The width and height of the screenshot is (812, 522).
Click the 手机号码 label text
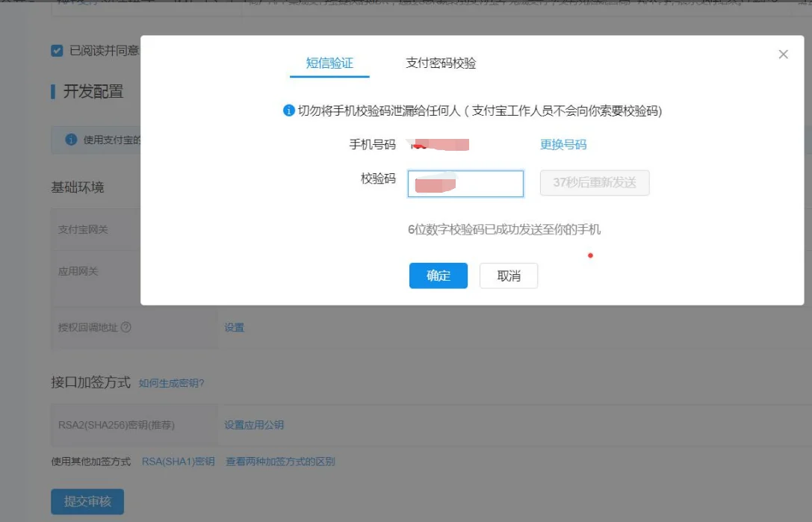pos(372,144)
